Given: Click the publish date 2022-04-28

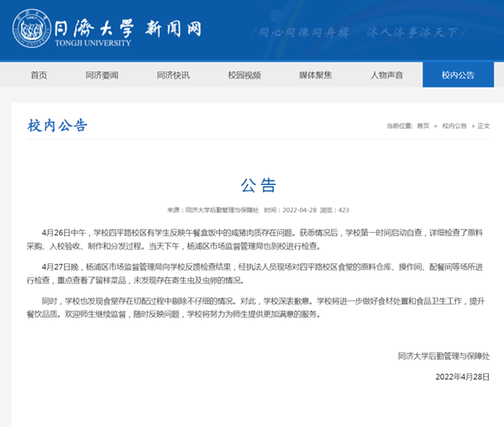Looking at the screenshot, I should (297, 210).
